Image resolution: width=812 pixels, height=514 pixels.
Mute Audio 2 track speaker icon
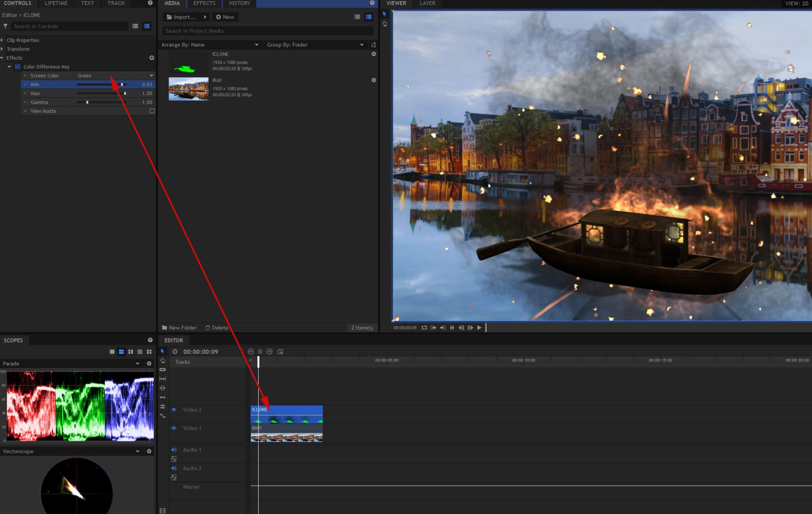[x=174, y=468]
